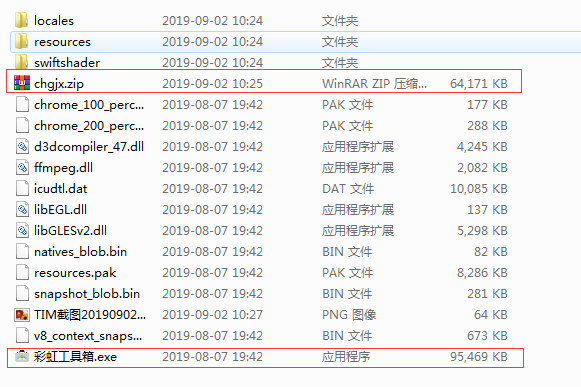Click the size 95,469 KB

pyautogui.click(x=479, y=357)
